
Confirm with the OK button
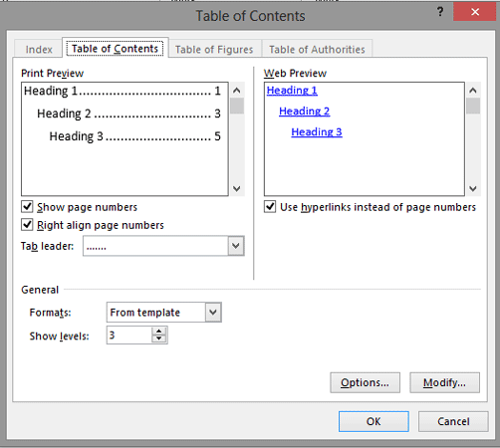pyautogui.click(x=374, y=421)
